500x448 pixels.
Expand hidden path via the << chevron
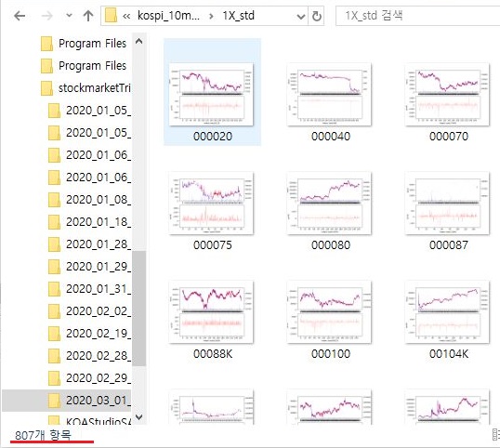click(126, 16)
